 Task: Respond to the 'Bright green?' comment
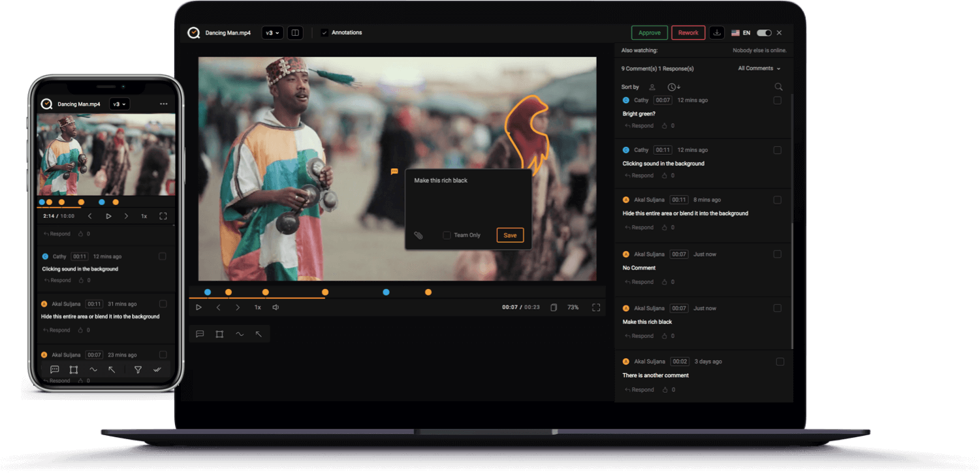tap(639, 126)
